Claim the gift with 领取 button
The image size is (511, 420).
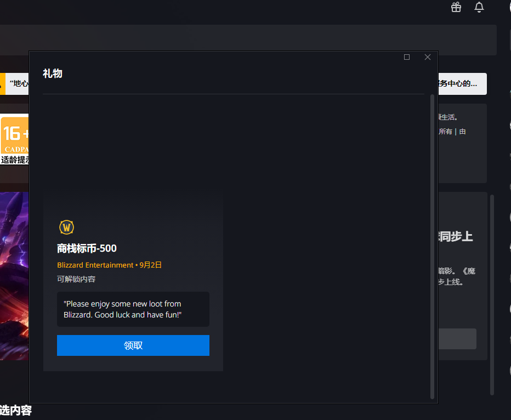pos(133,345)
